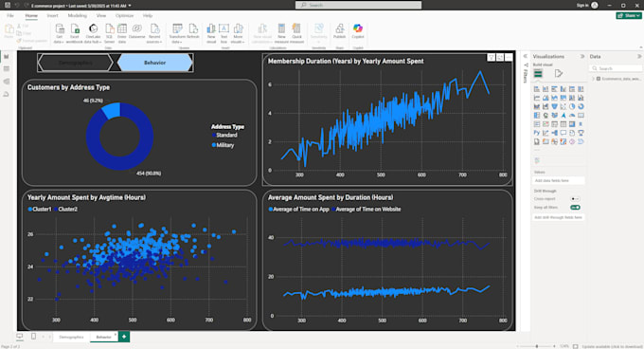Expand the Filters pane
The width and height of the screenshot is (644, 349).
pyautogui.click(x=526, y=56)
